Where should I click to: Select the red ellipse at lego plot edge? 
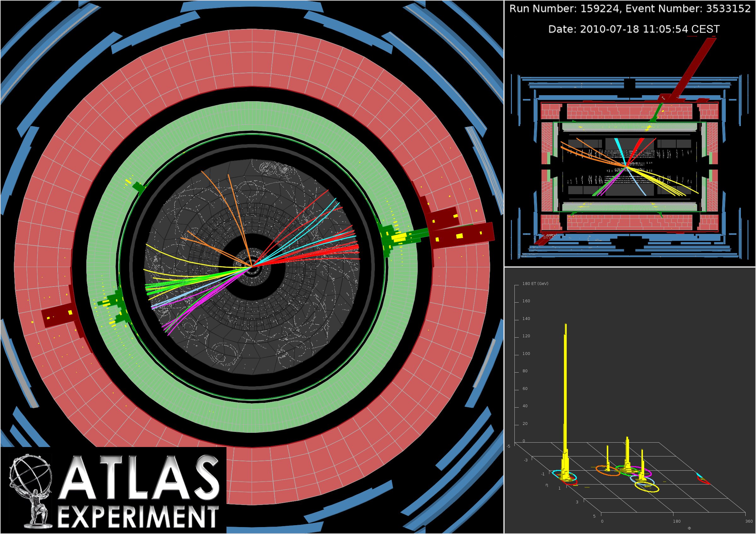[704, 482]
